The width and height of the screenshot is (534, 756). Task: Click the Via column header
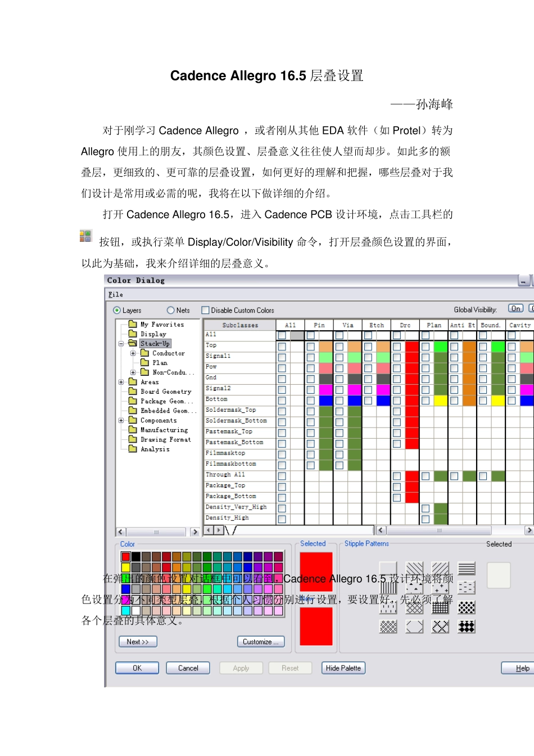(x=348, y=325)
